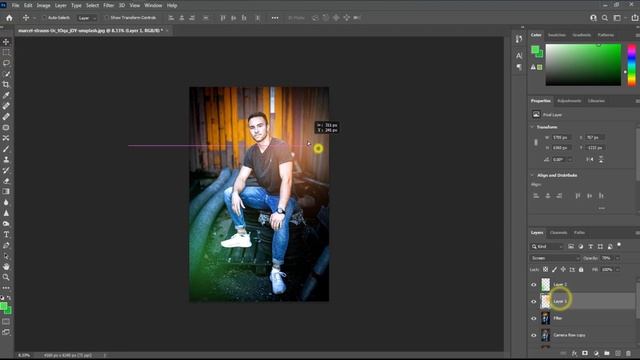Screen dimensions: 640x360
Task: Click flip horizontal in Transform section
Action: point(589,160)
